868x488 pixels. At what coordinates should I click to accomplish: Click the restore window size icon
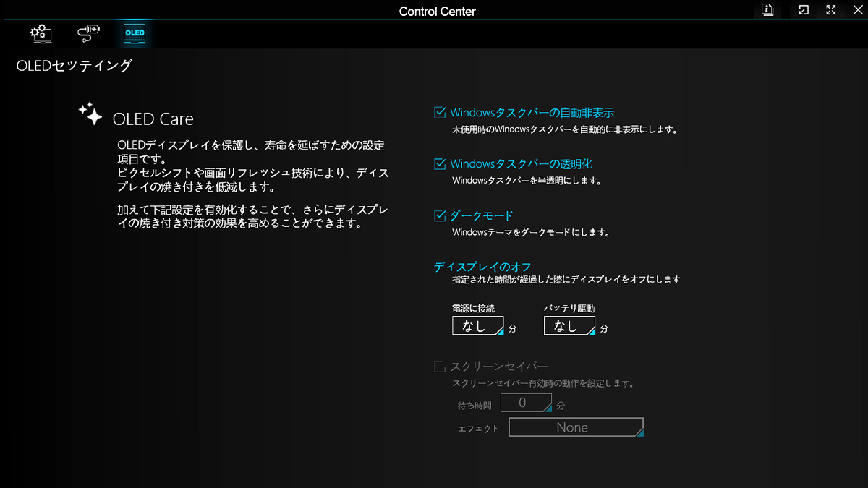[804, 10]
